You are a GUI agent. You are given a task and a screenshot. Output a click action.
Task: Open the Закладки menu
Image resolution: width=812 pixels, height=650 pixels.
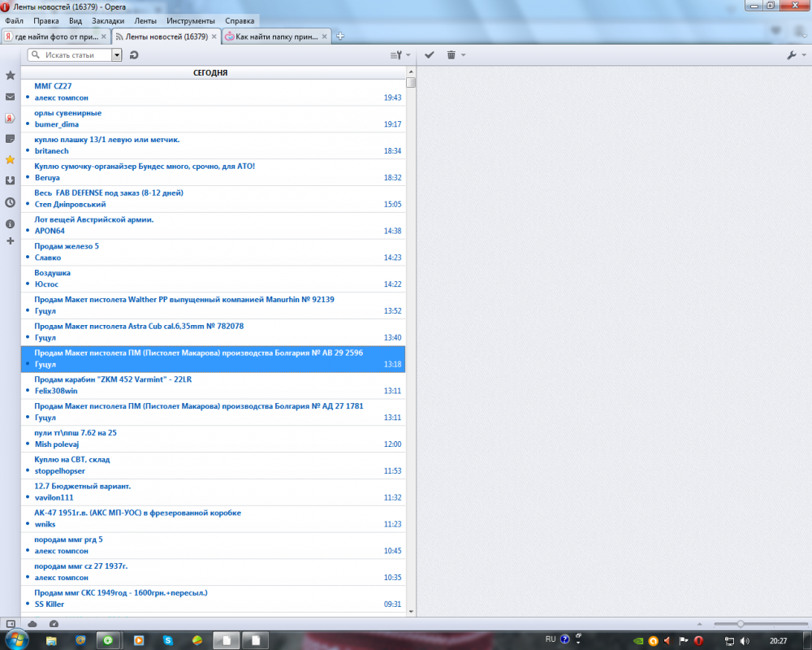108,20
